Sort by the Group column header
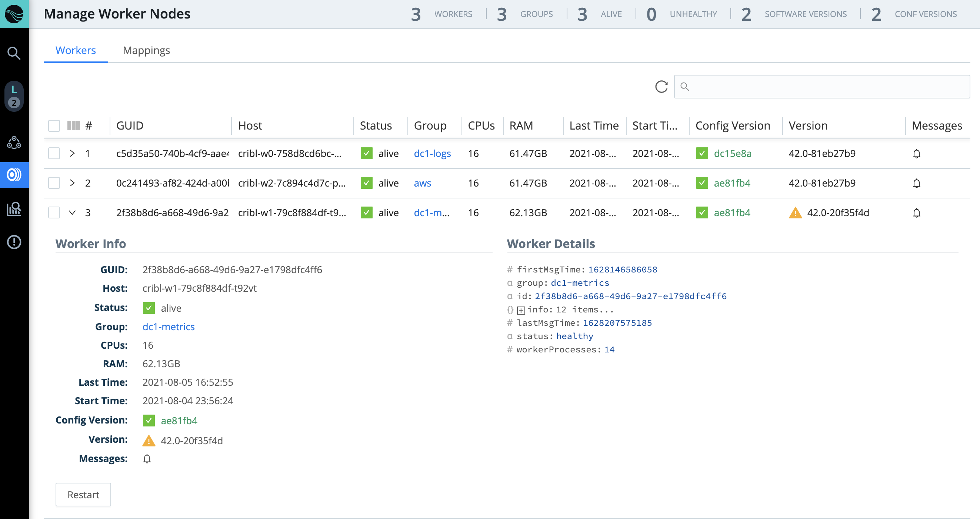 (x=430, y=125)
